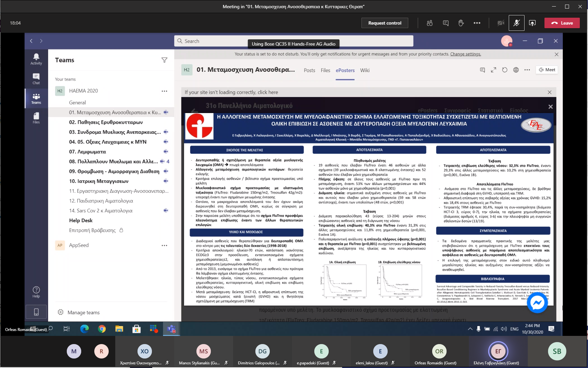Screen dimensions: 588x368
Task: Toggle the camera on or off
Action: pos(501,23)
